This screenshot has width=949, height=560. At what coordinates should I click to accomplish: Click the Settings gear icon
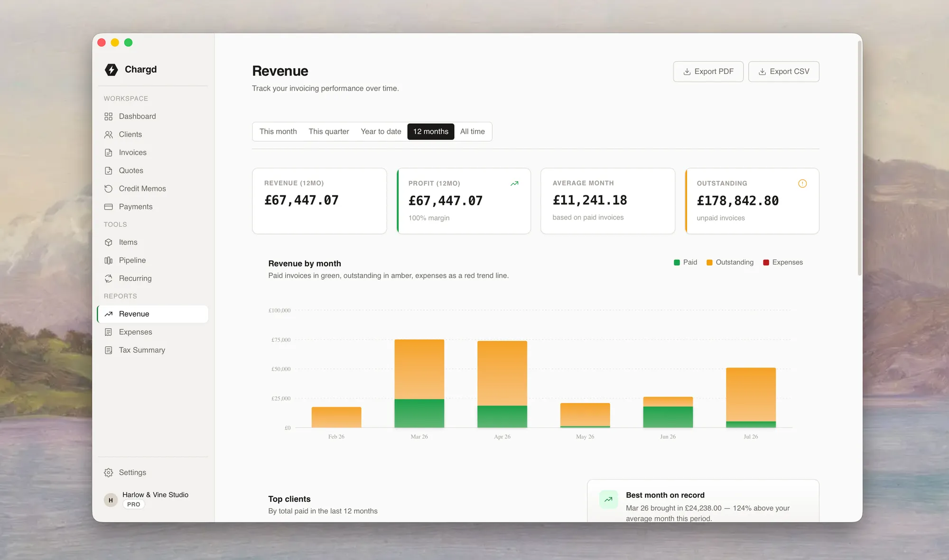[x=109, y=473]
